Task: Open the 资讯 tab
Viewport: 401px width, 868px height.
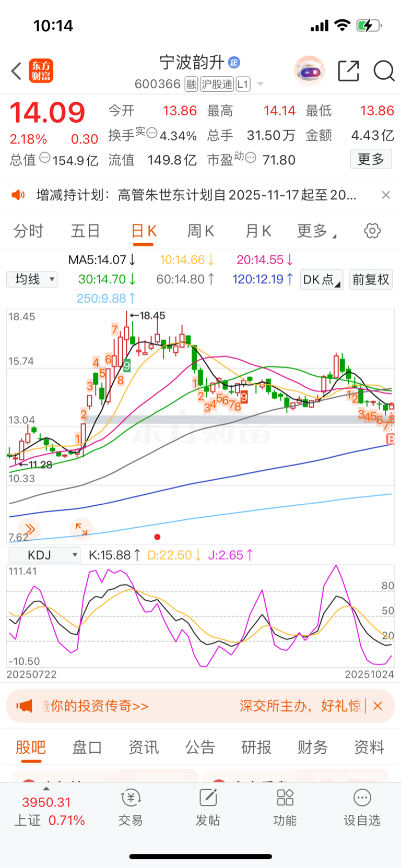Action: pos(144,747)
